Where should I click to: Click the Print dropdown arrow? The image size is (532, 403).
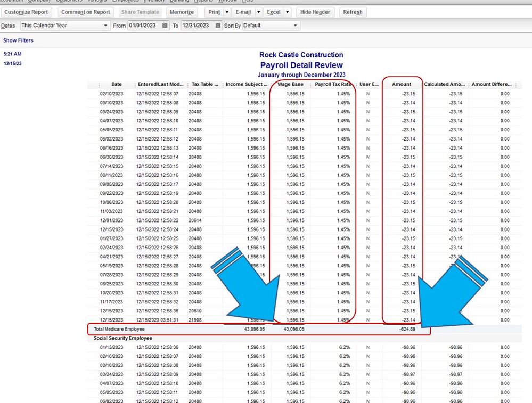coord(227,12)
